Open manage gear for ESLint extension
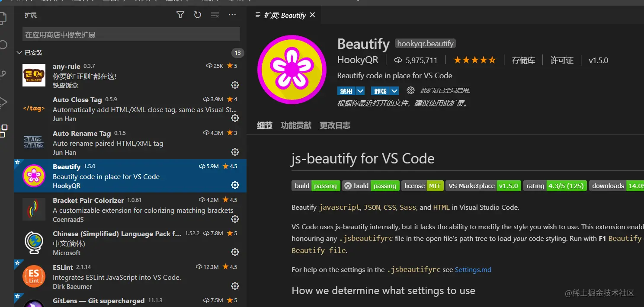Screen dimensions: 644x307 235,286
